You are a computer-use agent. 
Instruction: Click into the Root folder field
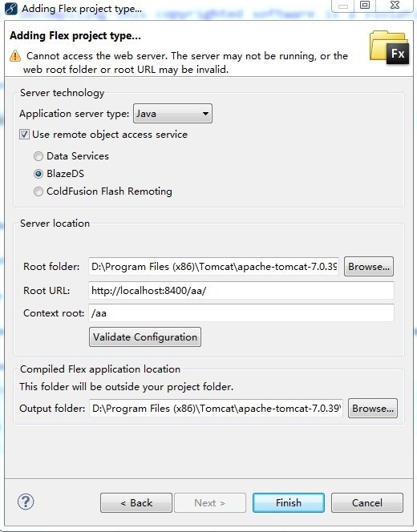pyautogui.click(x=214, y=267)
